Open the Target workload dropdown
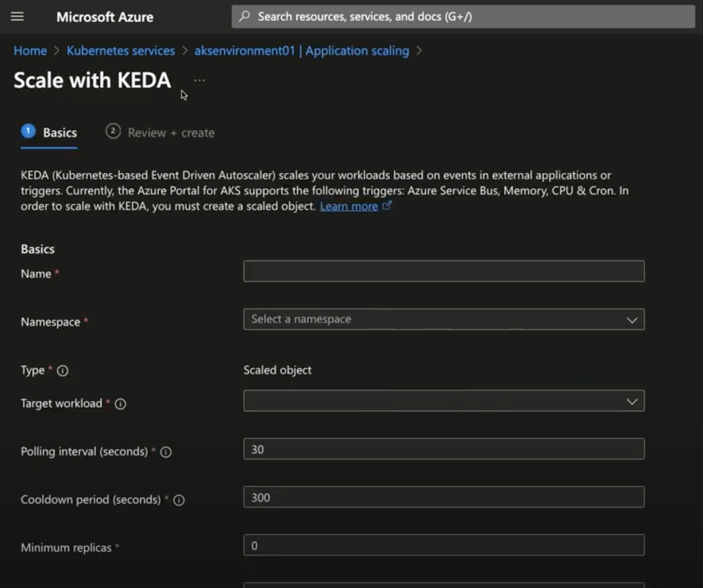Screen dimensions: 703x588 444,401
